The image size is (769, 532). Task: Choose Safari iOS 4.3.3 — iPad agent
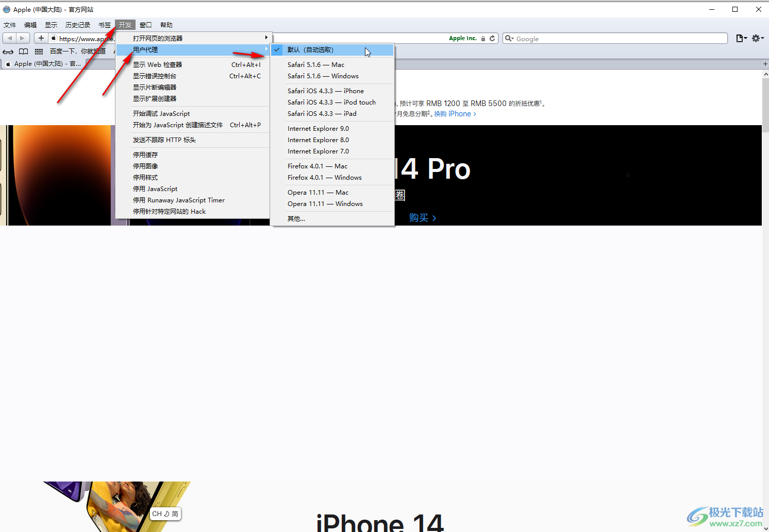point(332,113)
